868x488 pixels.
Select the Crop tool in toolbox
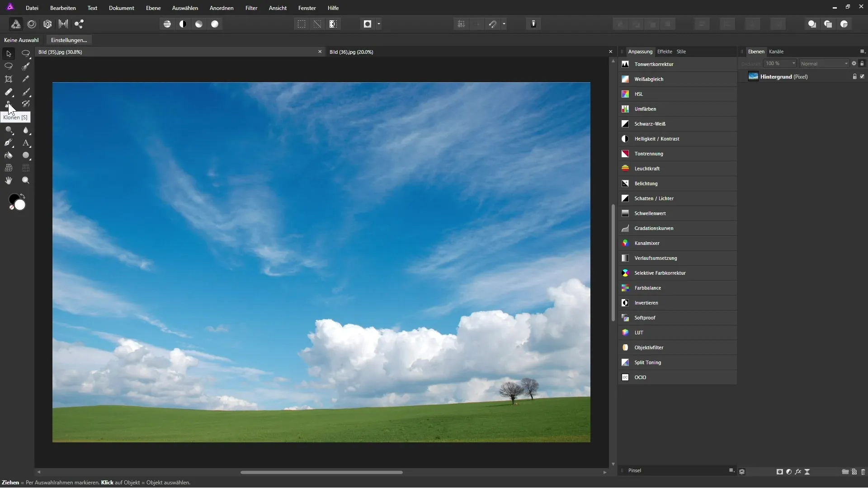(x=9, y=79)
